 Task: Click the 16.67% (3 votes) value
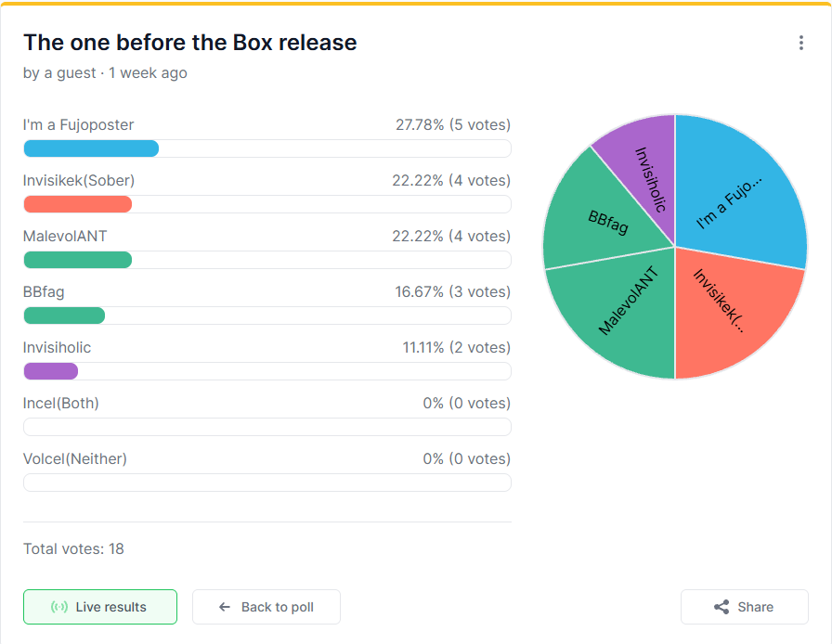click(453, 291)
